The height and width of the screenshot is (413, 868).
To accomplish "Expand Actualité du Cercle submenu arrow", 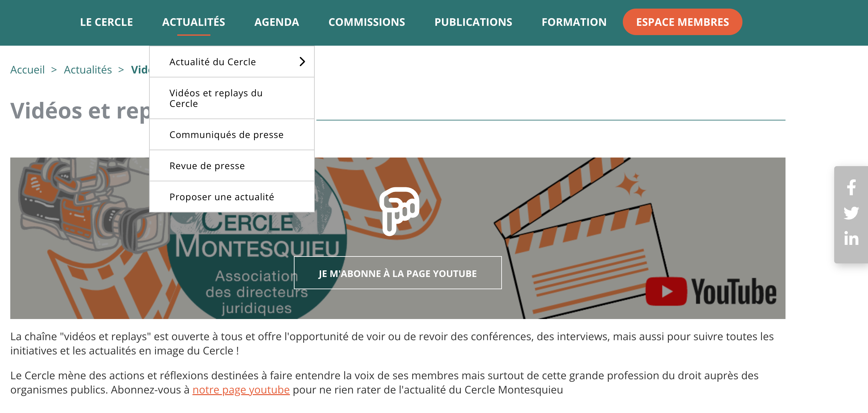I will [302, 62].
